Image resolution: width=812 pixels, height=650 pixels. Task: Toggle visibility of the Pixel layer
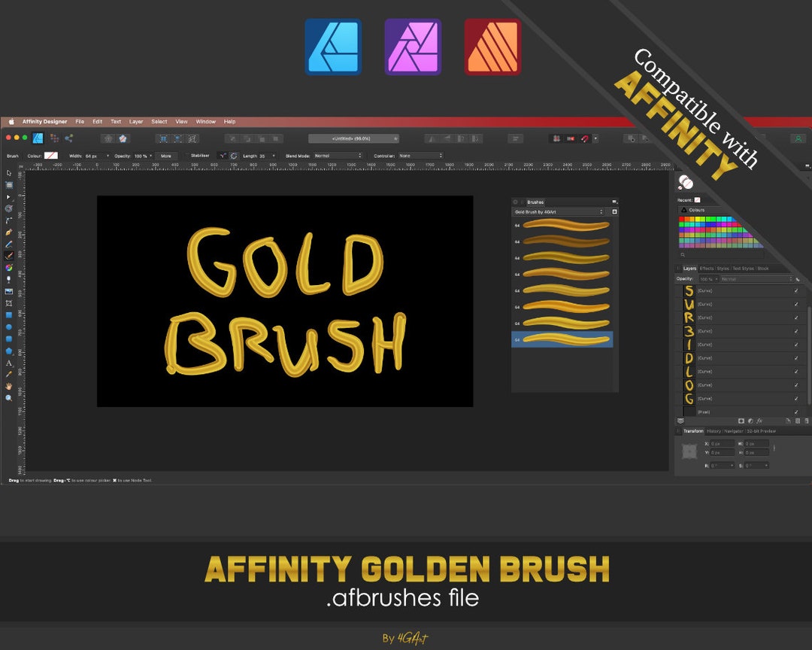796,412
